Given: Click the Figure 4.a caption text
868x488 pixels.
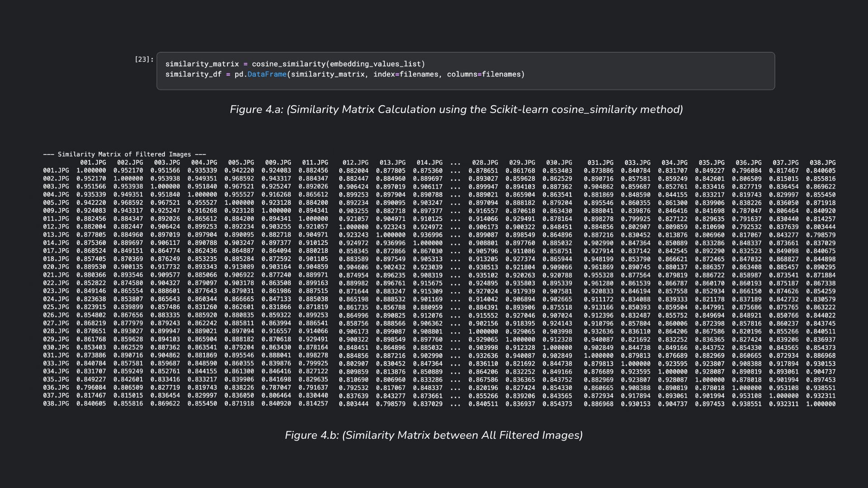Looking at the screenshot, I should 456,110.
